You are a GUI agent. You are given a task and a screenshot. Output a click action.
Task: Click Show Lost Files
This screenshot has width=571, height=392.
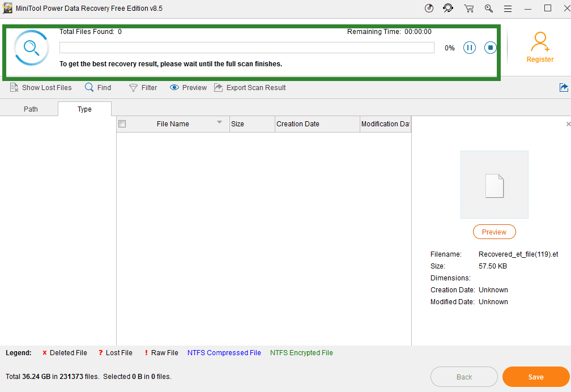(41, 87)
